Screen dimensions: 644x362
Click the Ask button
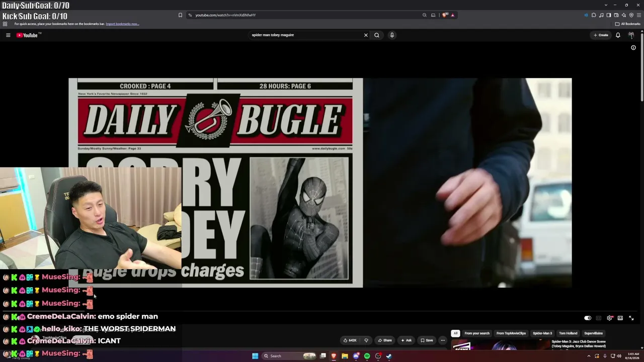click(x=406, y=340)
